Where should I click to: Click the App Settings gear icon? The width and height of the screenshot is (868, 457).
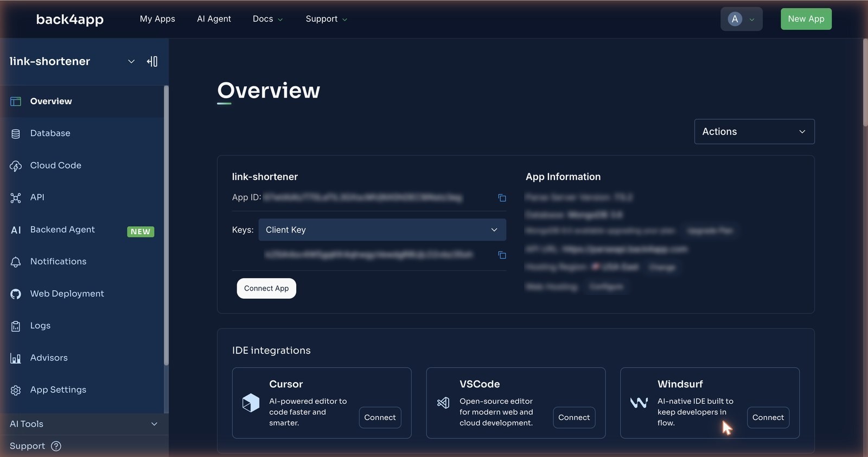click(x=16, y=390)
